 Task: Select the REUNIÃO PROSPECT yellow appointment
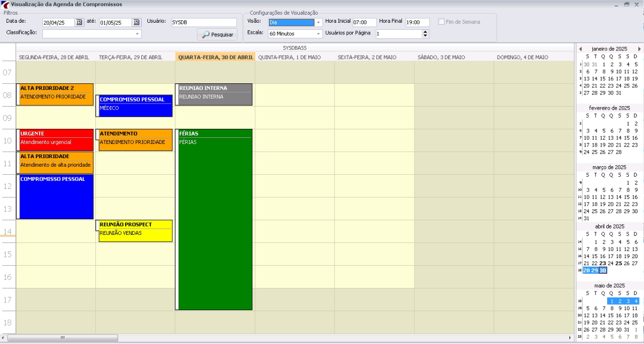(x=135, y=231)
